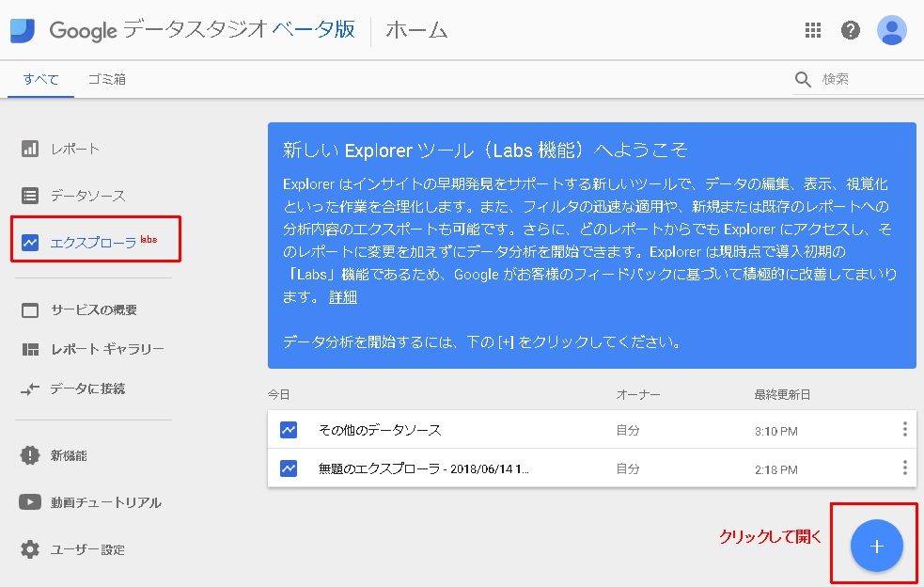Click the エクスプローラ line chart icon
The width and height of the screenshot is (924, 587).
(30, 243)
